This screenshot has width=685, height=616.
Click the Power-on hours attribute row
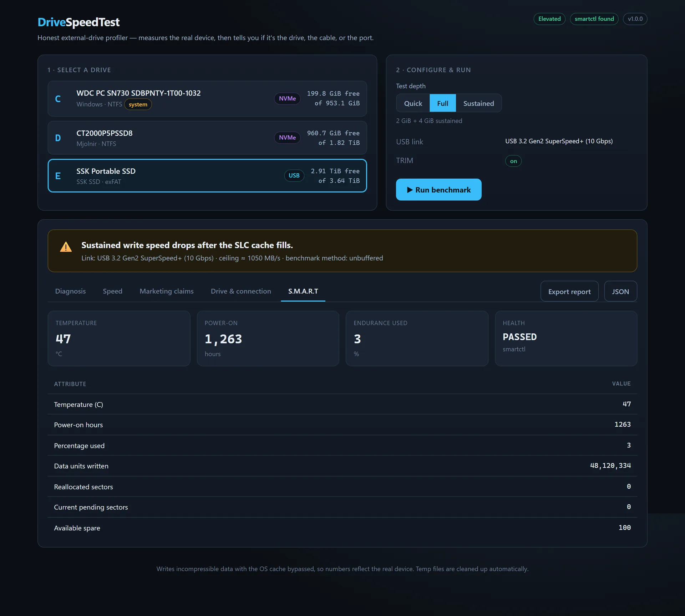click(x=342, y=425)
